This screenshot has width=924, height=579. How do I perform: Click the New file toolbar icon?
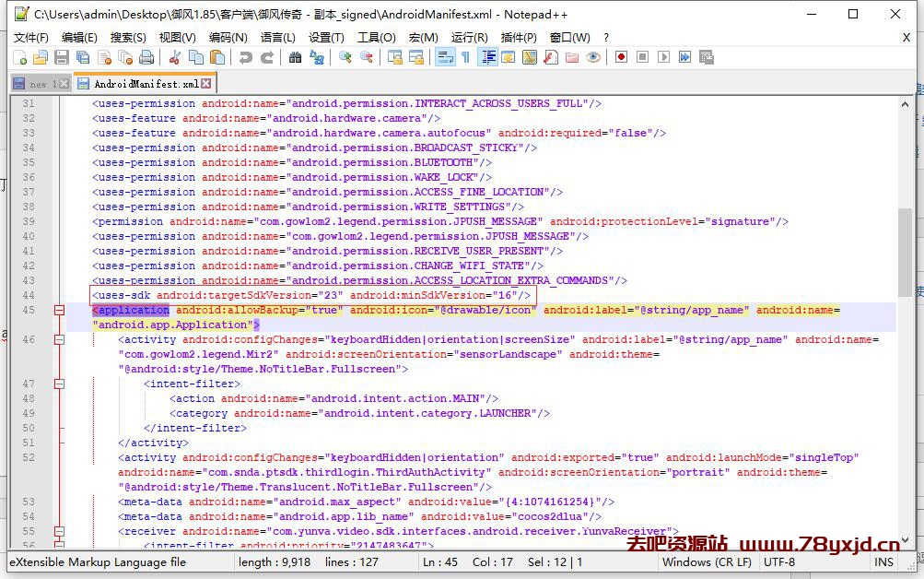pos(20,57)
